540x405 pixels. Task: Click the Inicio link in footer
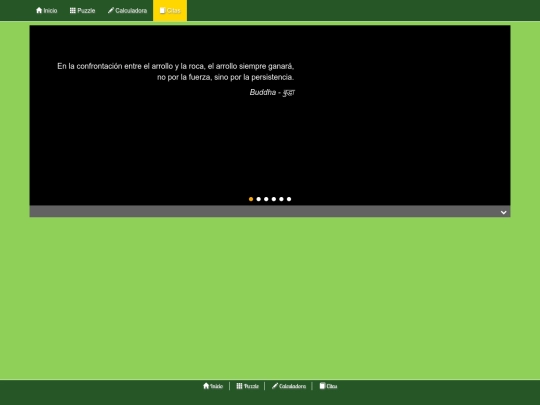(213, 386)
